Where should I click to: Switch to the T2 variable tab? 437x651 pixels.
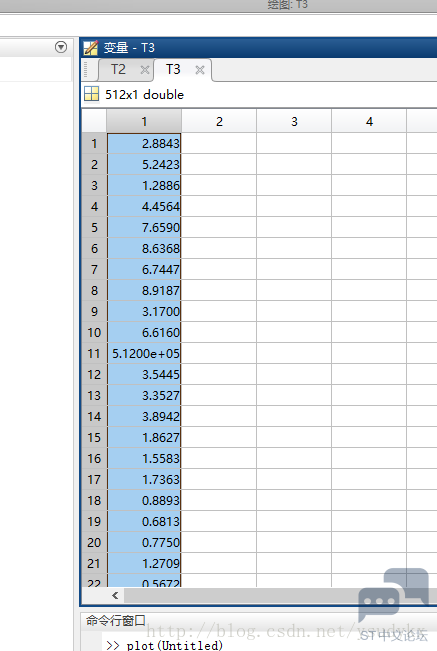pyautogui.click(x=118, y=69)
